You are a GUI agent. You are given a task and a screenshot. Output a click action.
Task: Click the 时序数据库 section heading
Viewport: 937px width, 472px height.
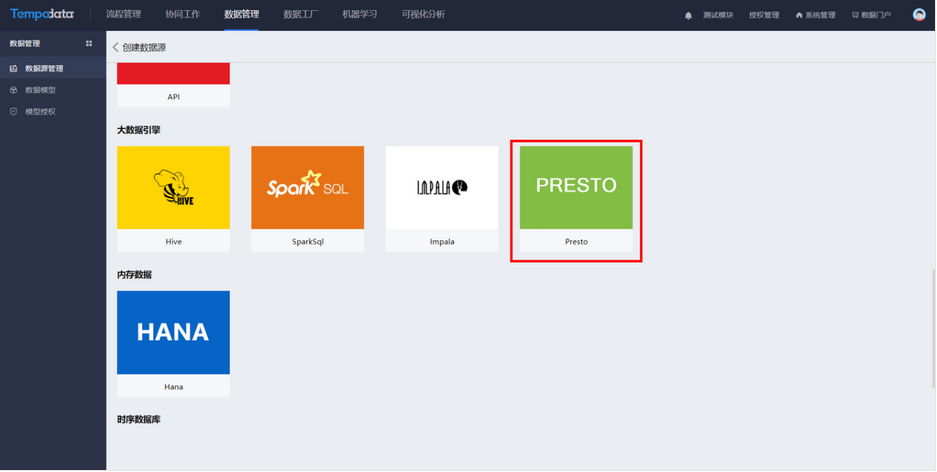coord(139,419)
